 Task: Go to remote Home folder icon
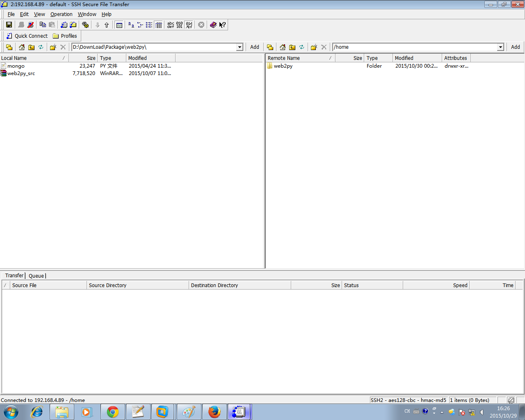[x=283, y=47]
